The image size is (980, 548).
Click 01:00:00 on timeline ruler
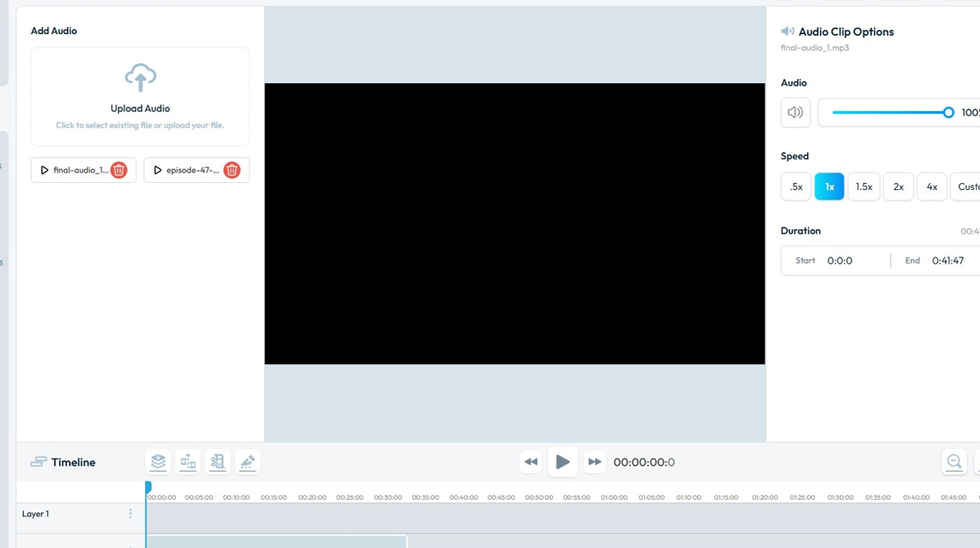[x=613, y=497]
